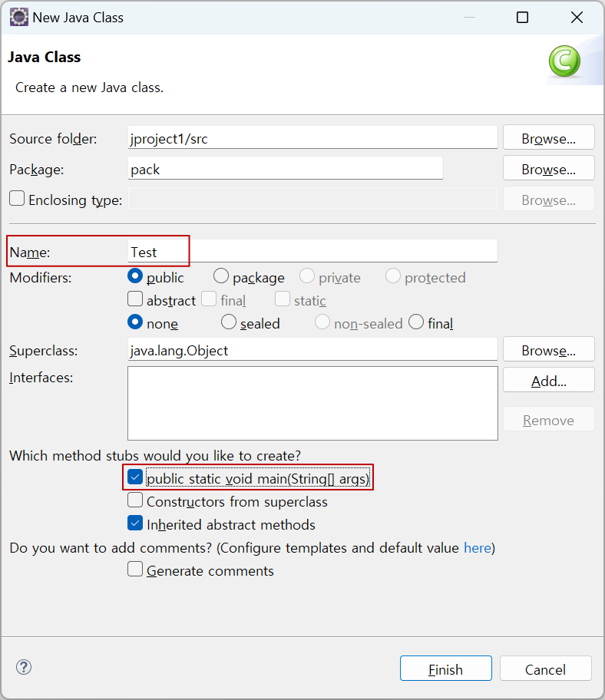
Task: Toggle the Enclosing type checkbox
Action: click(x=17, y=198)
